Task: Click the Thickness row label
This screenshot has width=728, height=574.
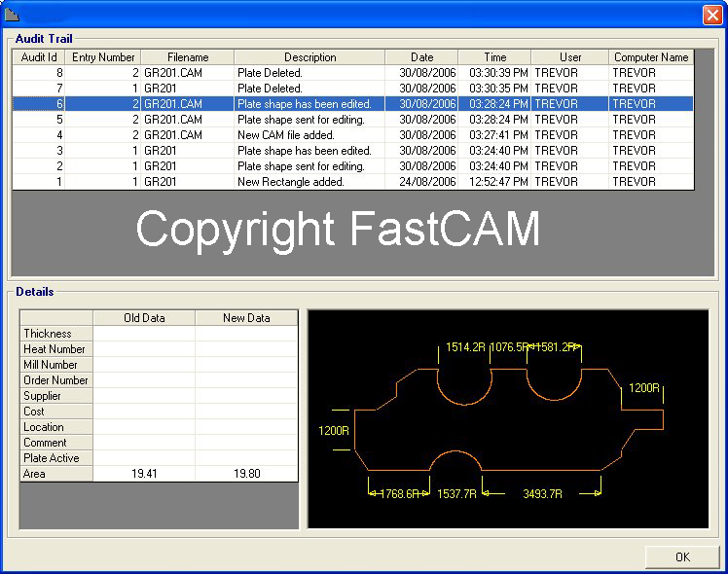Action: 56,334
